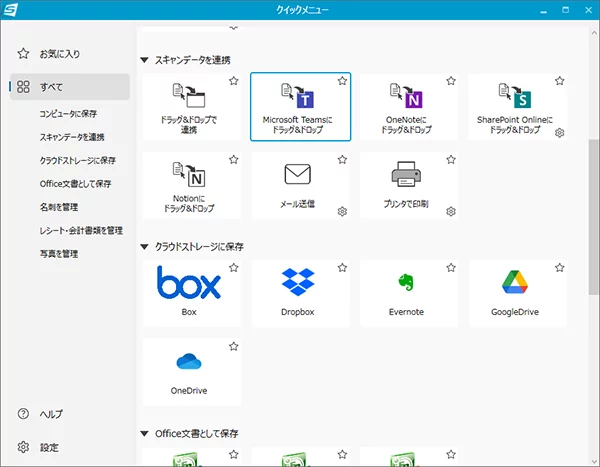Image resolution: width=600 pixels, height=467 pixels.
Task: Open the first Office document tile at bottom
Action: [191, 457]
